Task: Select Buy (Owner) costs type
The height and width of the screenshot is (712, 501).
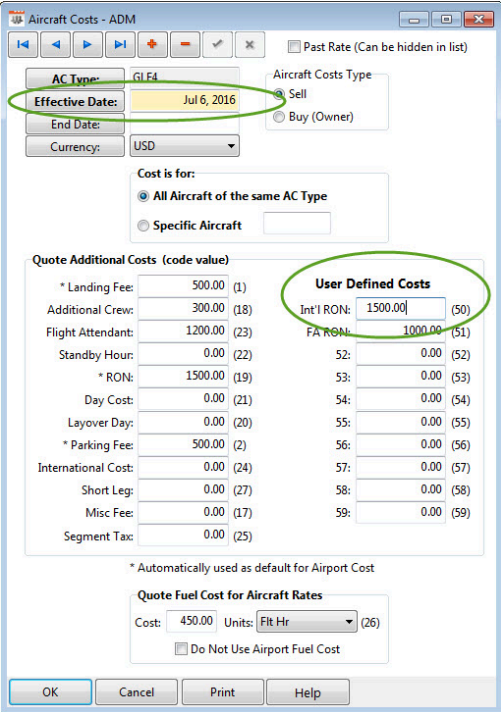Action: [x=279, y=117]
